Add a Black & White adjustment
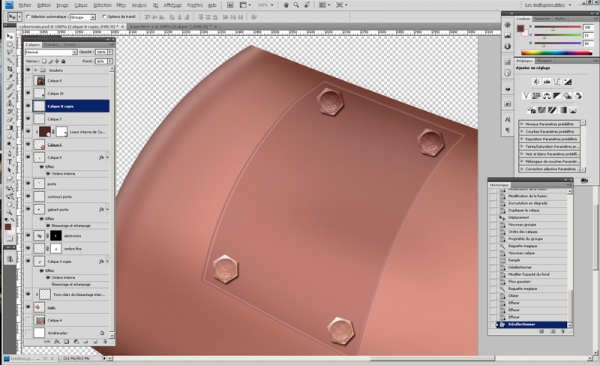The width and height of the screenshot is (600, 365). 557,96
